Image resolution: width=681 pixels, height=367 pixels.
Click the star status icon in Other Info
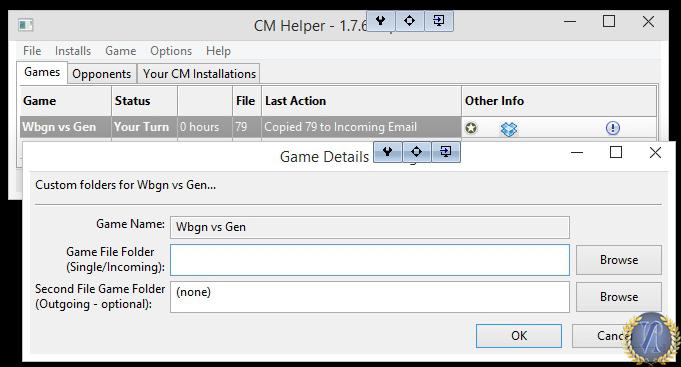tap(471, 128)
